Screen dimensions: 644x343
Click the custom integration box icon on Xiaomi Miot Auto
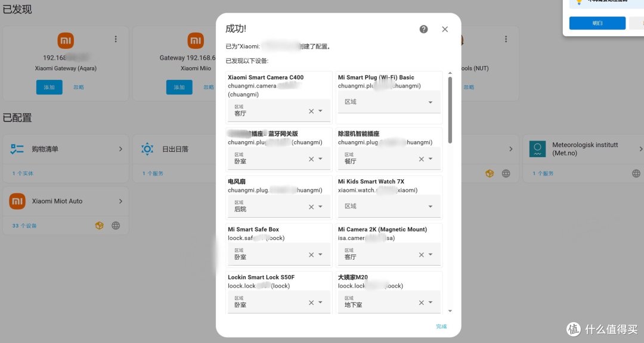[x=100, y=226]
